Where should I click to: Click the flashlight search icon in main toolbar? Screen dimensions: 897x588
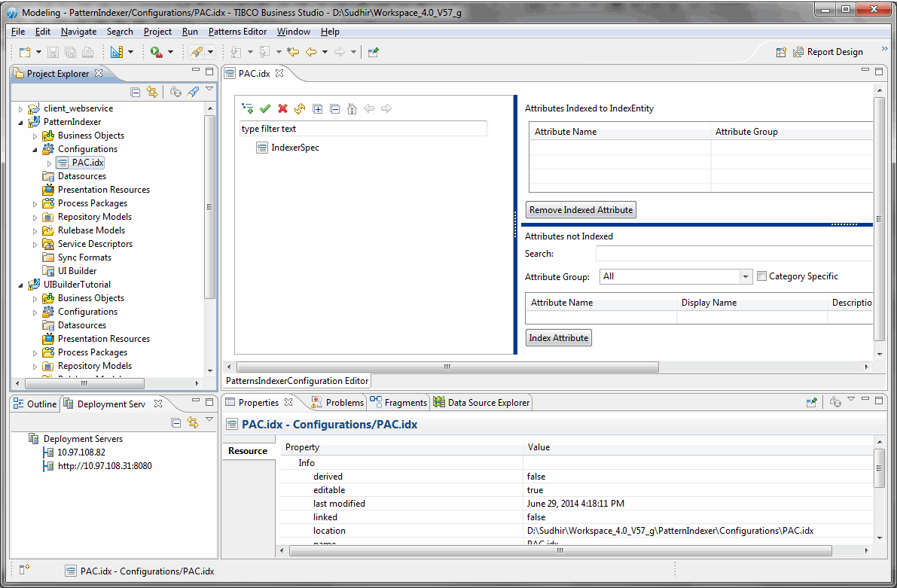[x=197, y=52]
